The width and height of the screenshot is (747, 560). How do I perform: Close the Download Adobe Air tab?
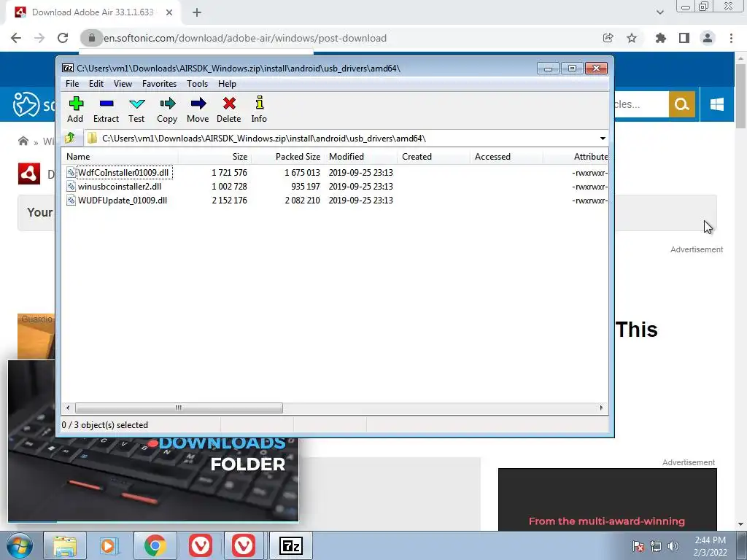tap(169, 12)
